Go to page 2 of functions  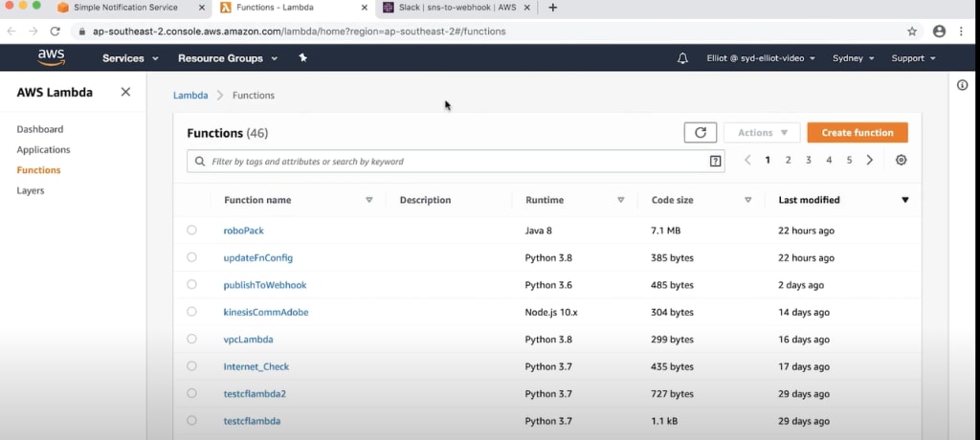click(789, 160)
